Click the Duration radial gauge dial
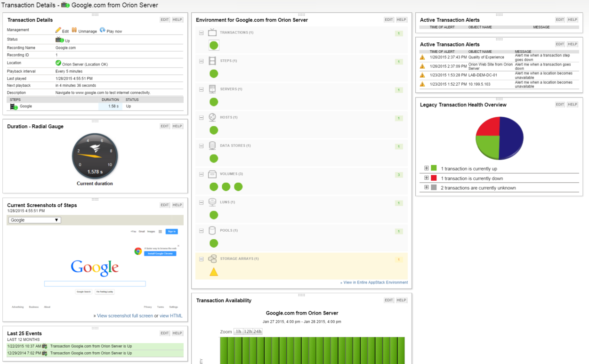The image size is (589, 364). tap(95, 156)
